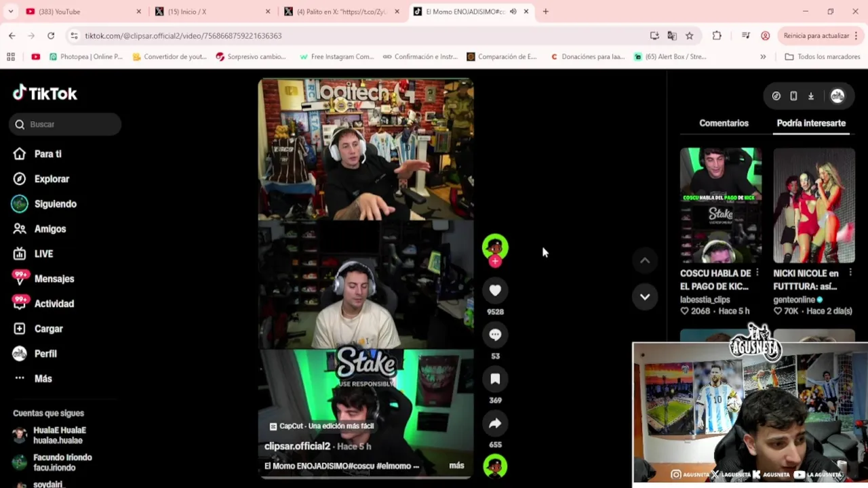The width and height of the screenshot is (868, 488).
Task: Bookmark the video with the save icon
Action: [x=495, y=379]
